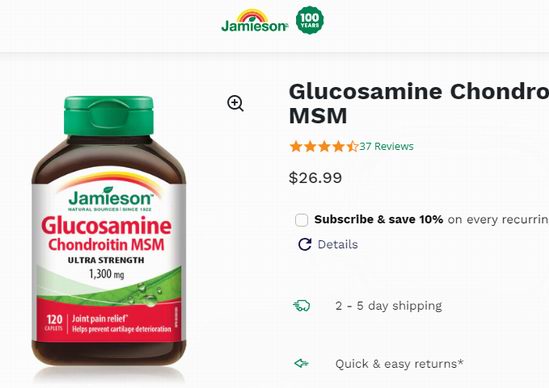Screen dimensions: 549x388
Task: Click the green bottle cap in image
Action: (109, 116)
